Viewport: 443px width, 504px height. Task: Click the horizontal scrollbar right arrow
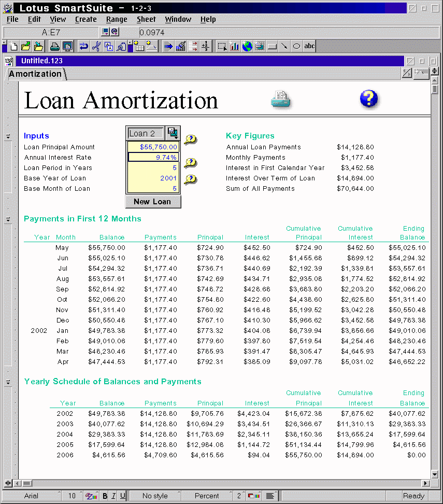(426, 483)
